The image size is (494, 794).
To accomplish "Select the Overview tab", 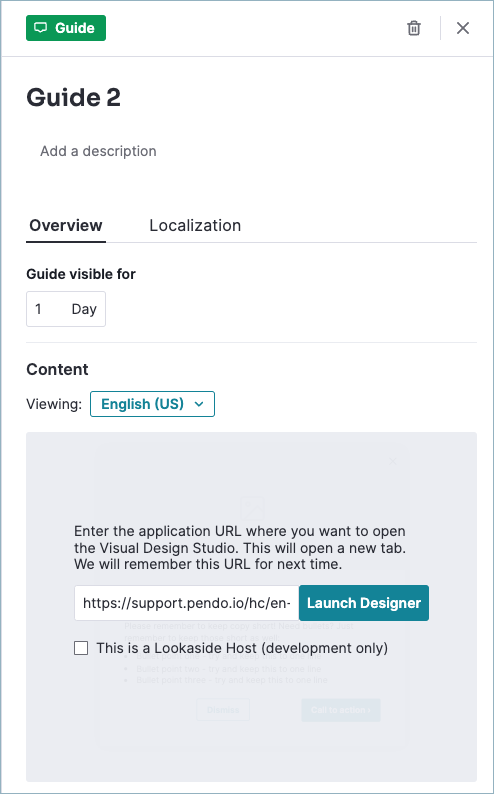I will (66, 225).
